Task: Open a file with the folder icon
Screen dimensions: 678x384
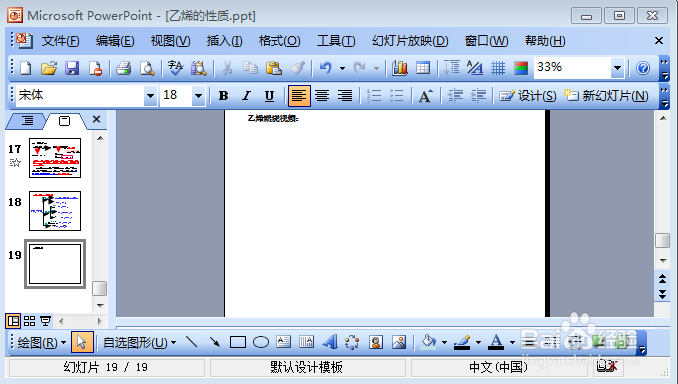Action: point(49,68)
